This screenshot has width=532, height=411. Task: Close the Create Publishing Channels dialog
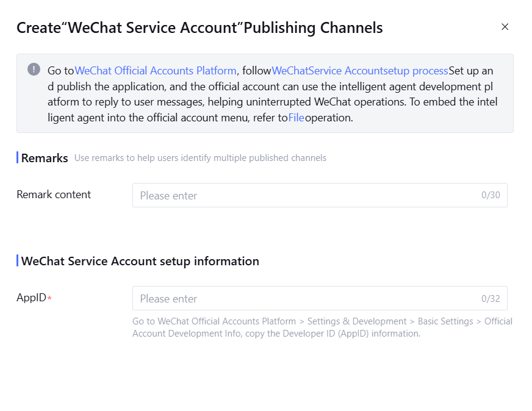[505, 27]
